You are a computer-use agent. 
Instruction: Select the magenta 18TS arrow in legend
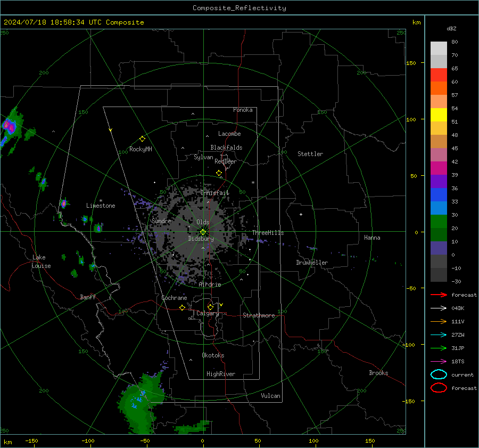point(439,362)
